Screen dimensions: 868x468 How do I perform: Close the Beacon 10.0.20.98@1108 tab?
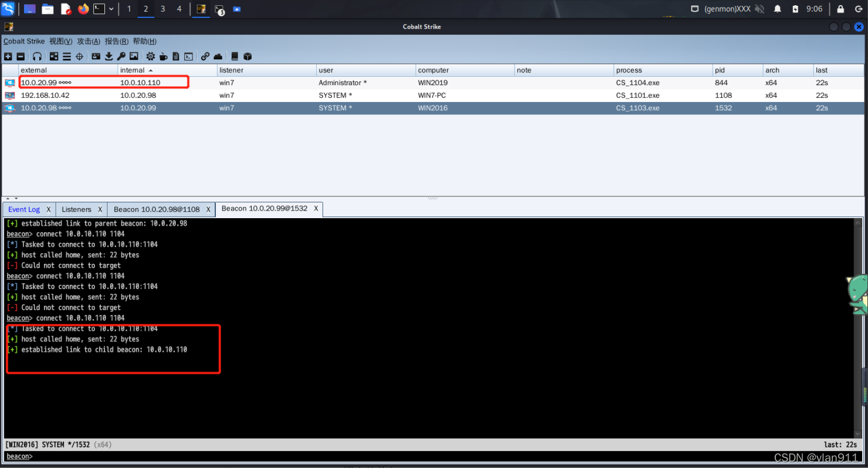pos(208,209)
